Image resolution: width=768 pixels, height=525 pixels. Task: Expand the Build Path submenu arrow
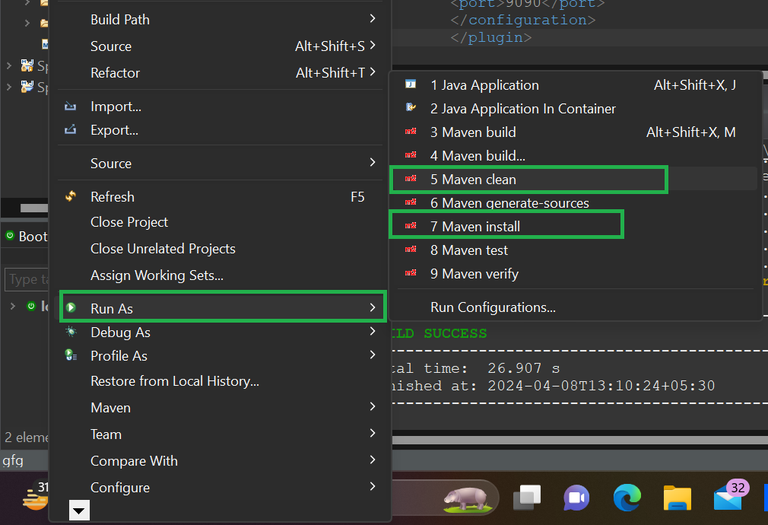[372, 19]
